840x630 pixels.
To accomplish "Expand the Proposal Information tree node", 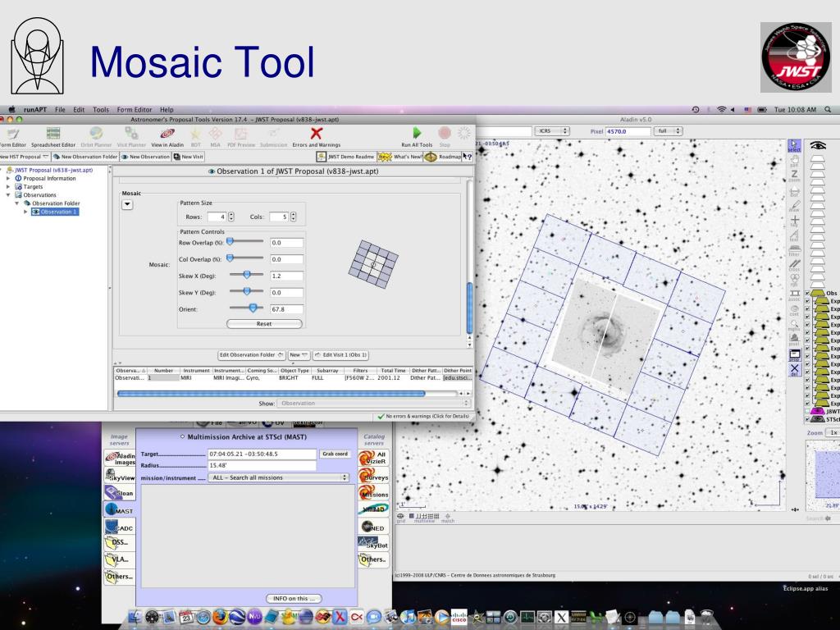I will (8, 178).
